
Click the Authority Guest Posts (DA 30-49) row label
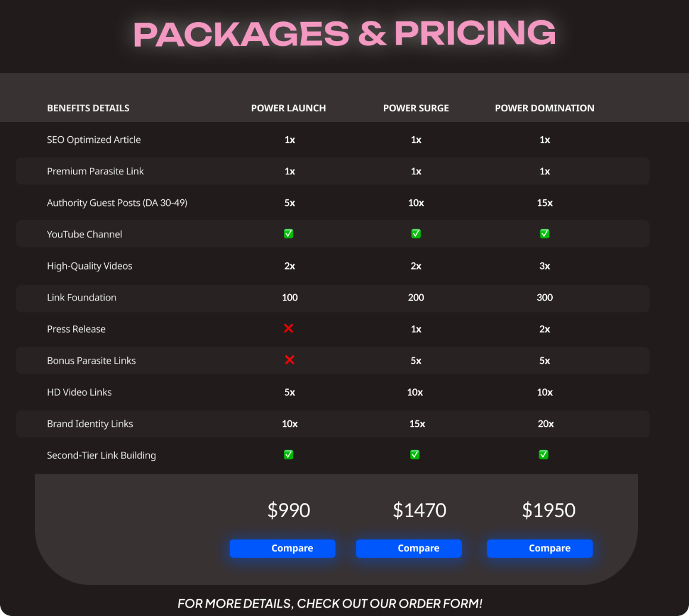click(117, 203)
